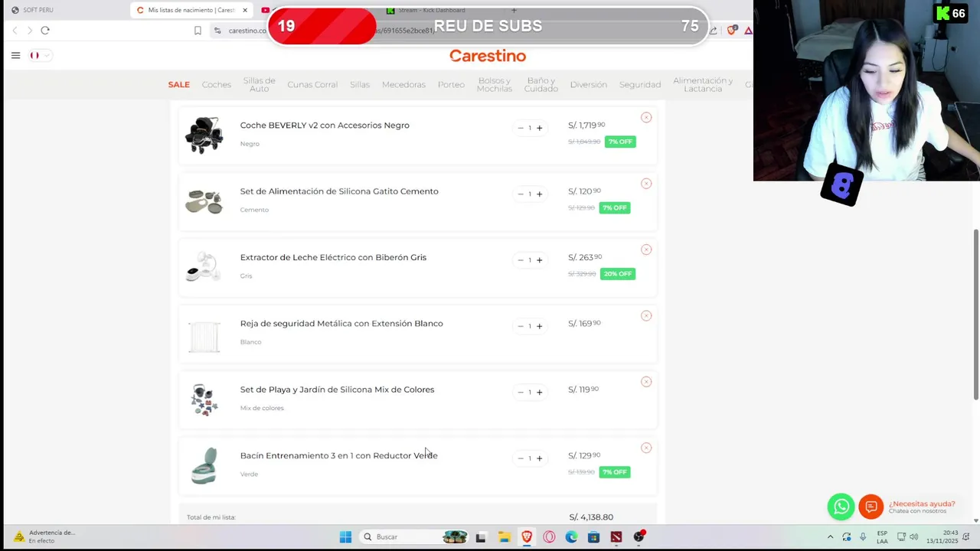Open the Baño y Cuidado category
The height and width of the screenshot is (551, 980).
[541, 84]
